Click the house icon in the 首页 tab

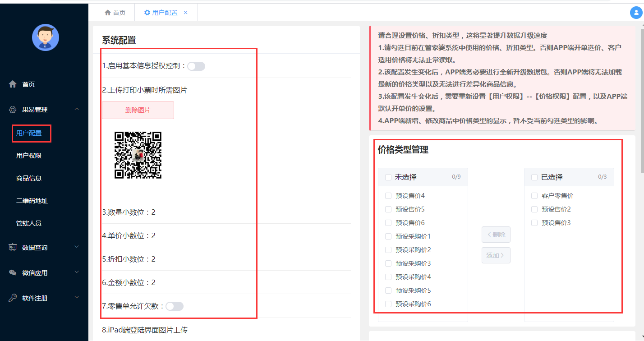pos(107,13)
